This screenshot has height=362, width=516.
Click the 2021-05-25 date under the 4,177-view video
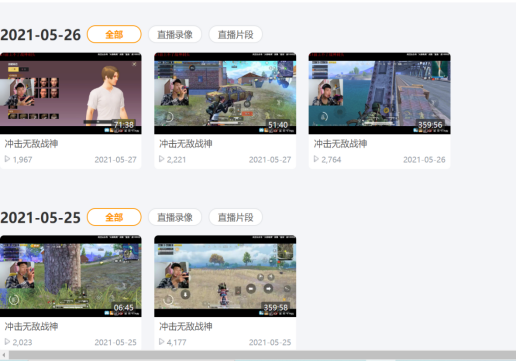(x=270, y=342)
